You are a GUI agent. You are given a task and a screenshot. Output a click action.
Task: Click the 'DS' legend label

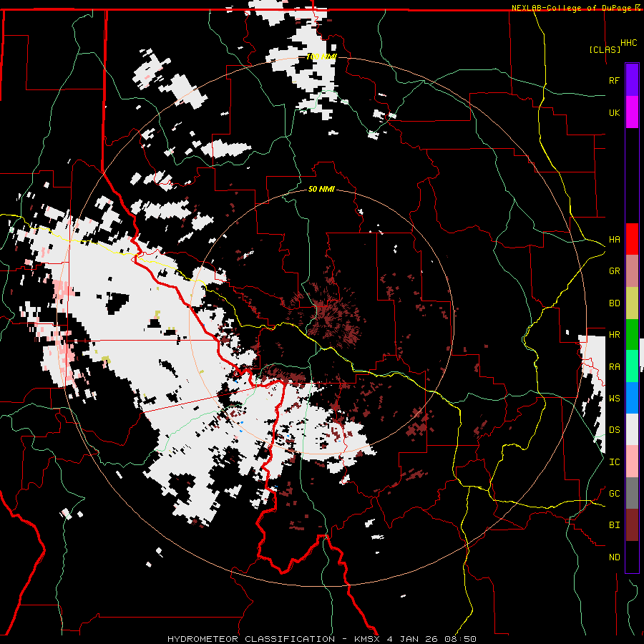pyautogui.click(x=614, y=430)
